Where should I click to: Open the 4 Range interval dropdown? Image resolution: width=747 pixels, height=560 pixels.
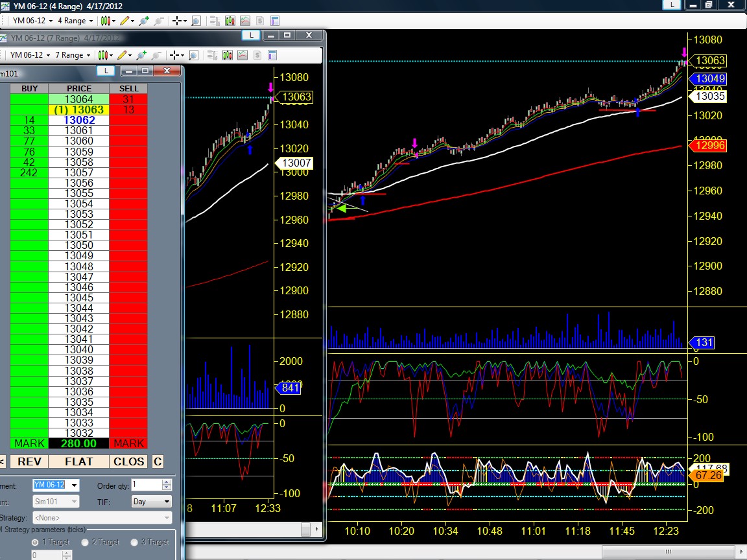coord(75,21)
